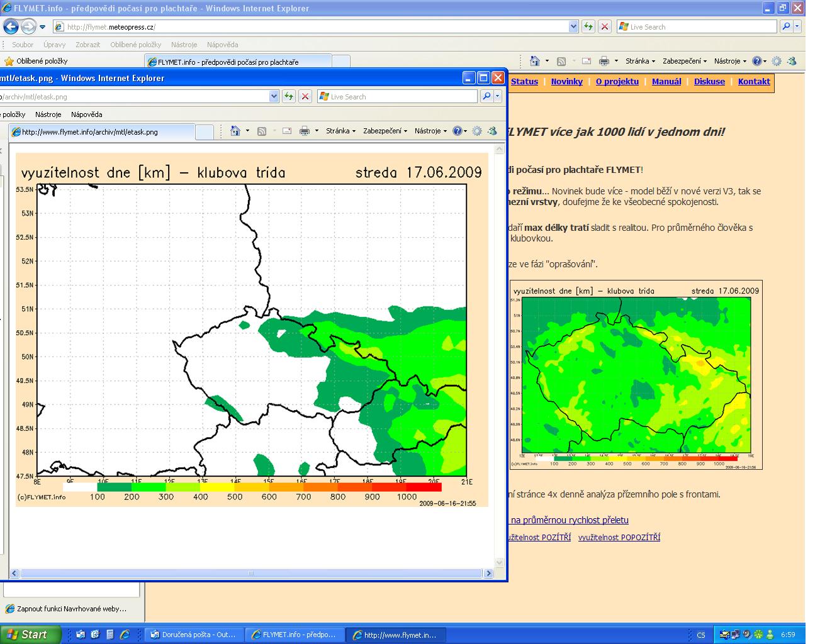Click Back arrow button in main window

[x=11, y=26]
